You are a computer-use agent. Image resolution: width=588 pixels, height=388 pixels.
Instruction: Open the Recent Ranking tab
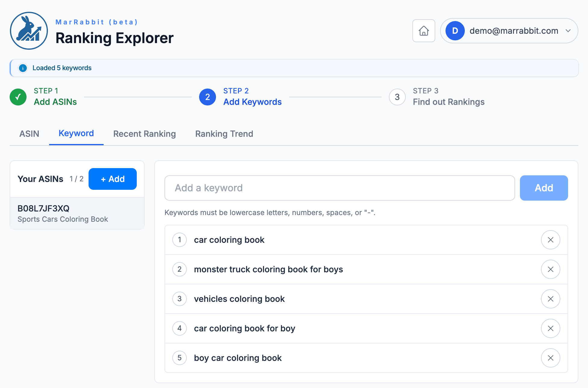[144, 134]
